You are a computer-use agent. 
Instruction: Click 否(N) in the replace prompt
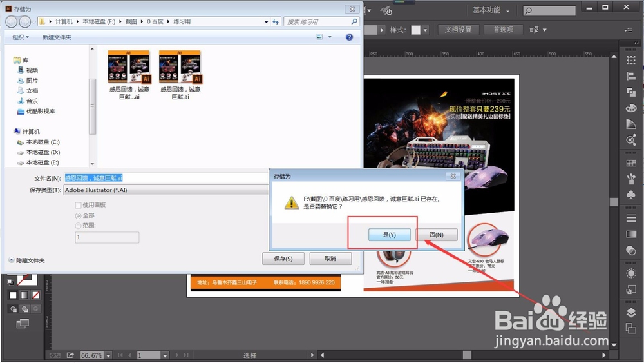click(x=437, y=235)
